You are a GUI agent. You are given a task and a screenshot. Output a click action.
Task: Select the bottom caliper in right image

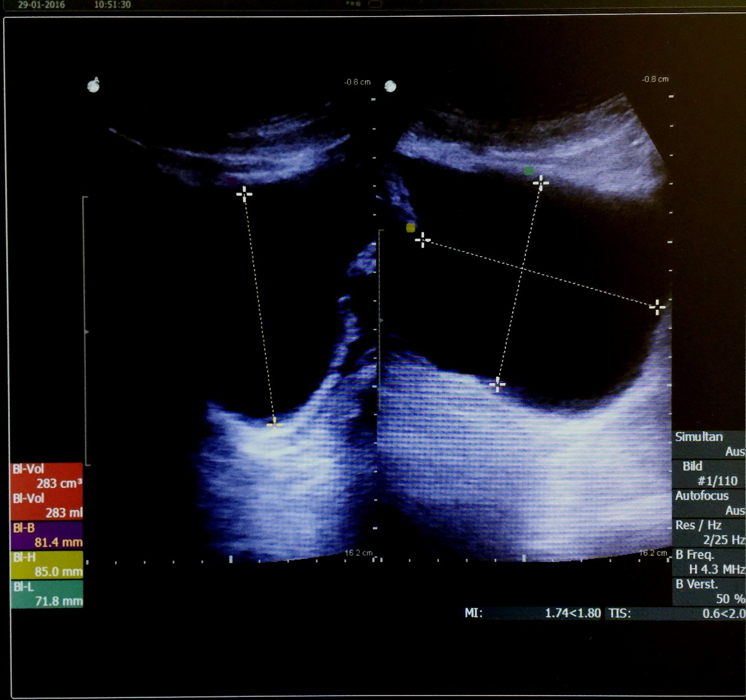497,385
